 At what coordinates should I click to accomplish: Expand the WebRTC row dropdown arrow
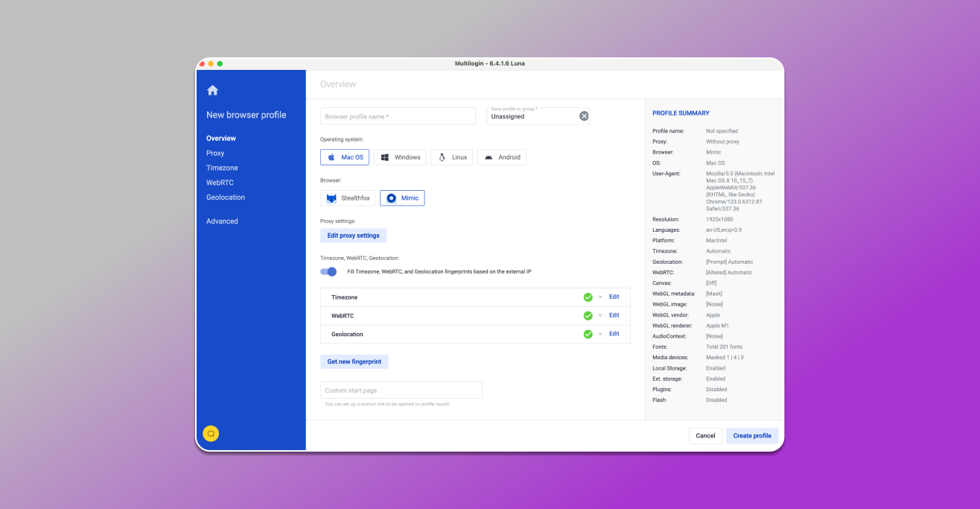click(x=600, y=314)
